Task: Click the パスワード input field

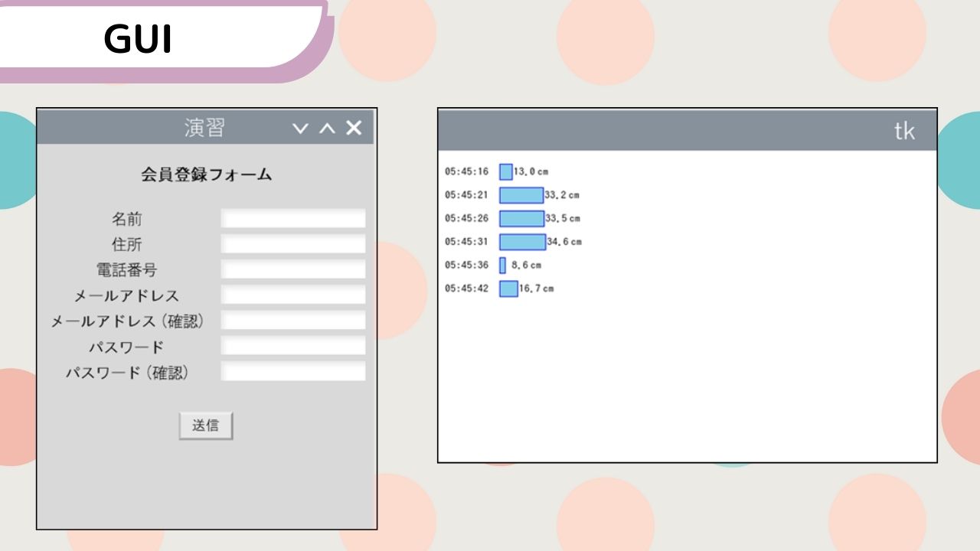Action: tap(293, 346)
